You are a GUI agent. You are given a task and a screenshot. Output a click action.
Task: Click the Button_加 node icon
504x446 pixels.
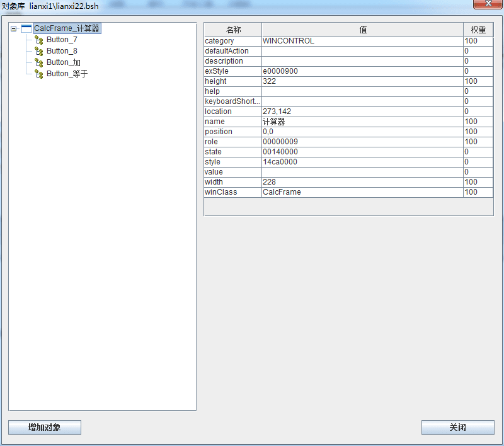pyautogui.click(x=38, y=62)
